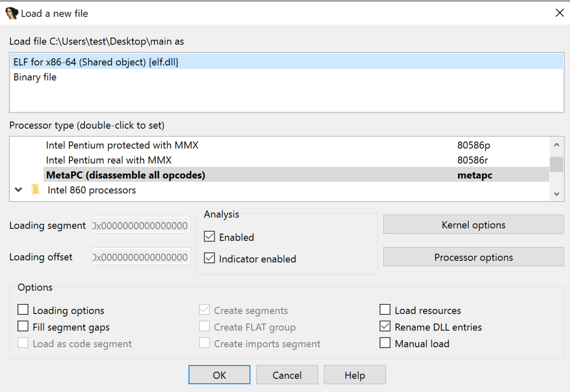This screenshot has height=392, width=570.
Task: Open Kernel options
Action: 473,225
